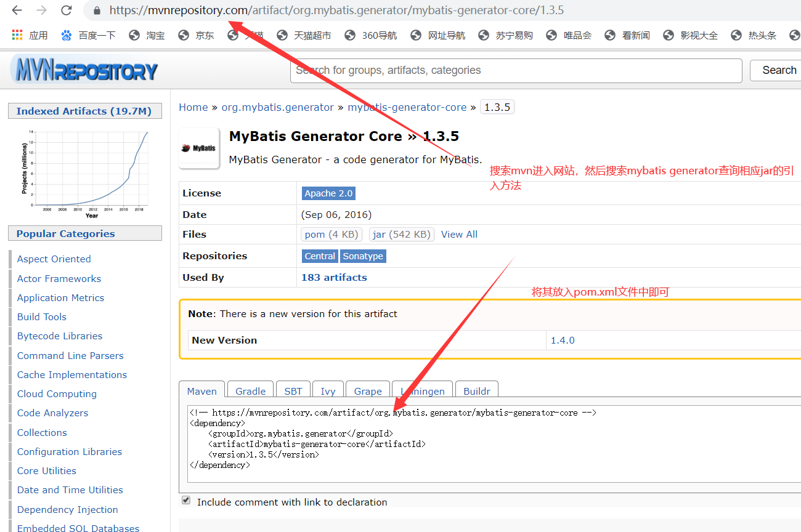
Task: Open the 百度一下 bookmark
Action: tap(89, 35)
